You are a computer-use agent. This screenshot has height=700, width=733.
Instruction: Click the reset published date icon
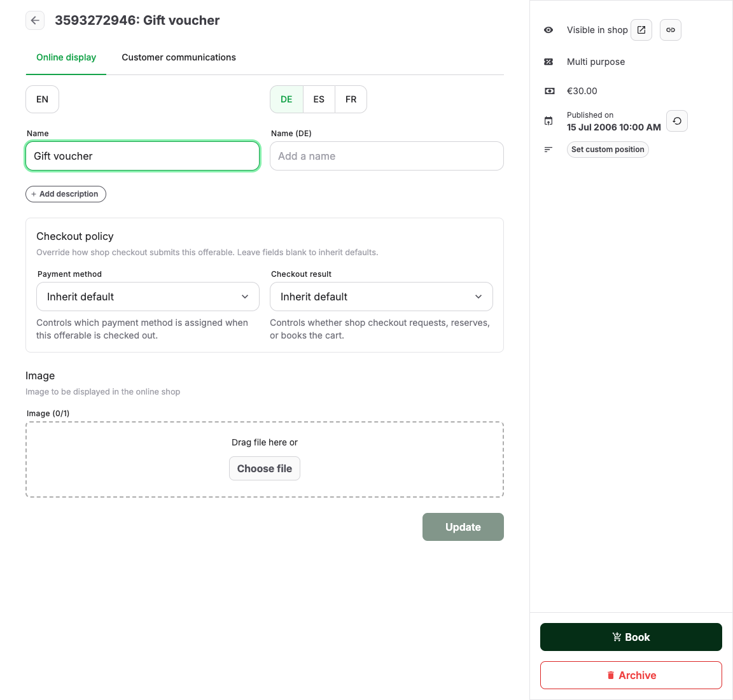677,121
